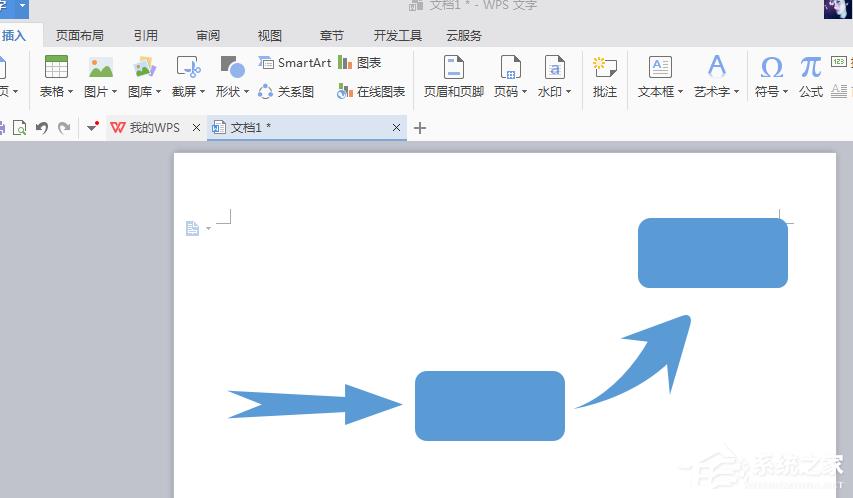Switch to the 云服务 ribbon tab
The image size is (853, 498).
click(x=464, y=36)
